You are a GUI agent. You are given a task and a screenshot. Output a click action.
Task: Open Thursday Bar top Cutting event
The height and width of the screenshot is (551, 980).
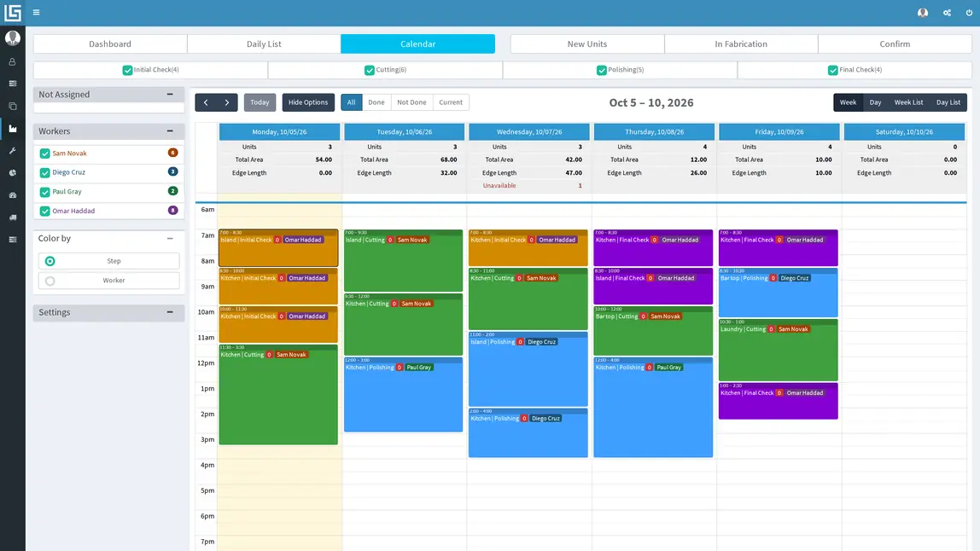click(653, 331)
